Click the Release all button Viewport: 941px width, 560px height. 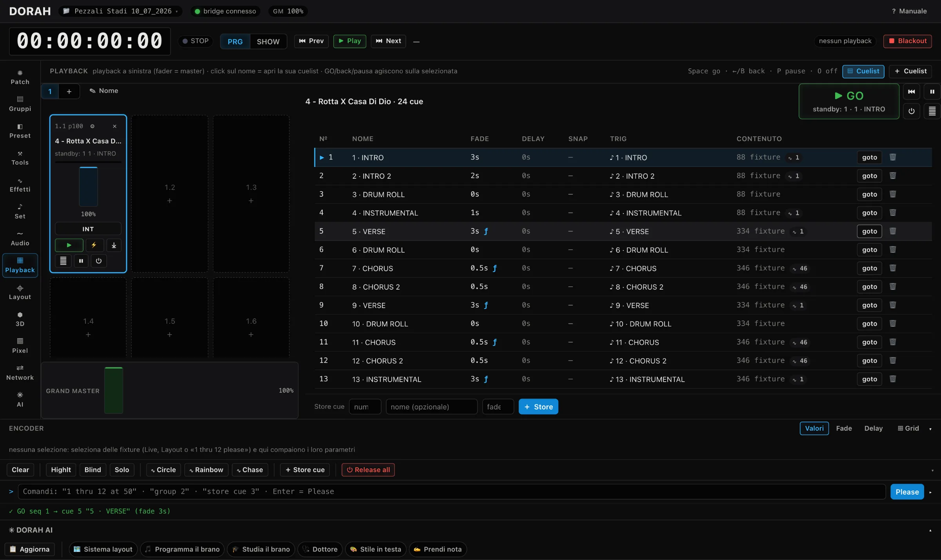tap(368, 470)
